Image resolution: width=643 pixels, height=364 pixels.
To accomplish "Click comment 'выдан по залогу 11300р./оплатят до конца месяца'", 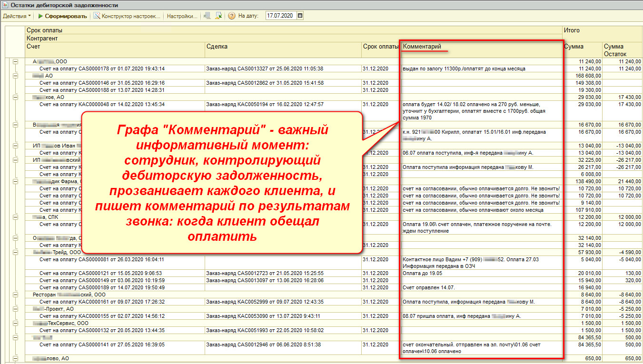I will tap(464, 69).
